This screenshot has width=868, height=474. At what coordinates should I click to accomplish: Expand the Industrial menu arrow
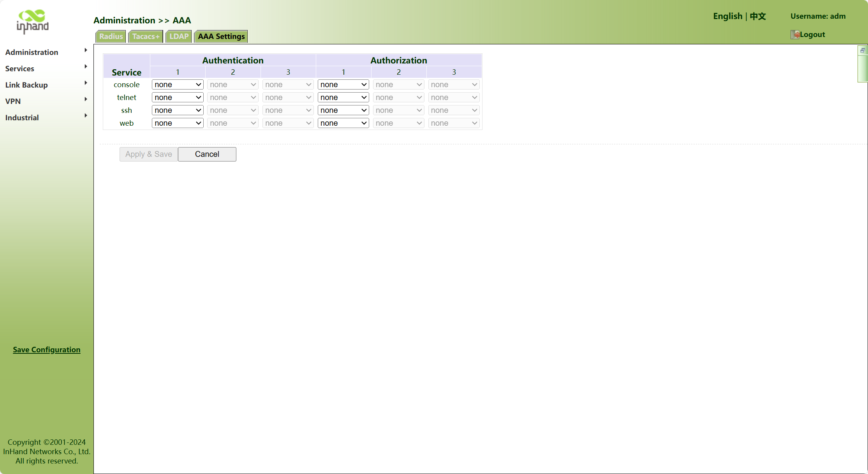86,116
